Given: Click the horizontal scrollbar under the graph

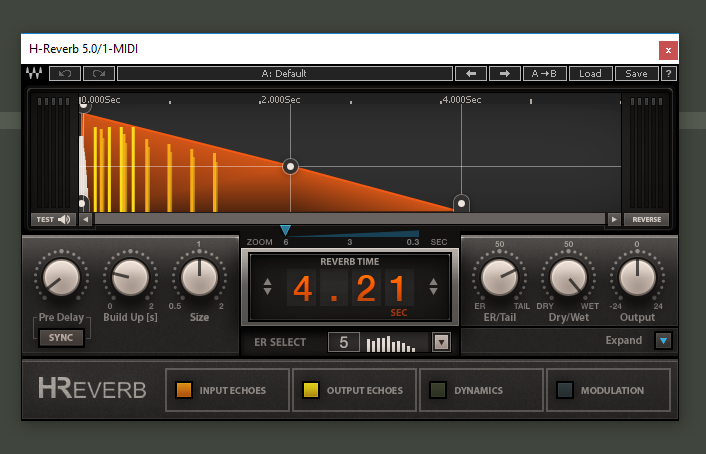Looking at the screenshot, I should click(x=350, y=219).
